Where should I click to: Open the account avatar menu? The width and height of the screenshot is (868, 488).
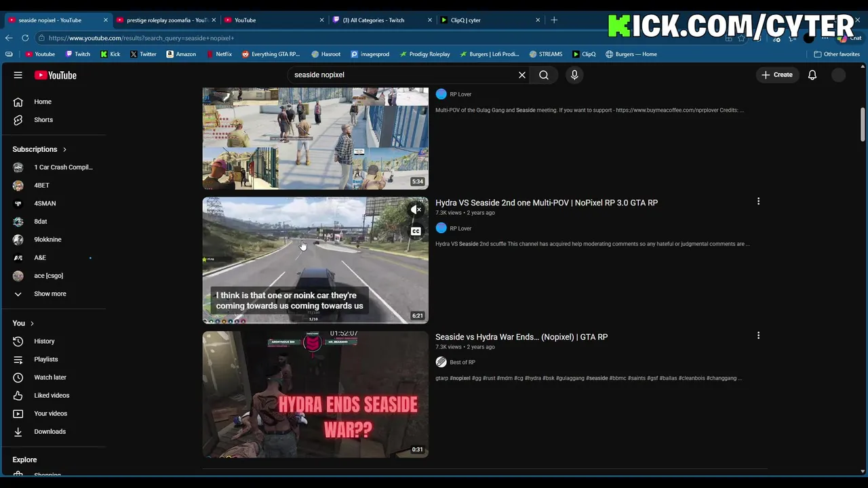pos(839,75)
